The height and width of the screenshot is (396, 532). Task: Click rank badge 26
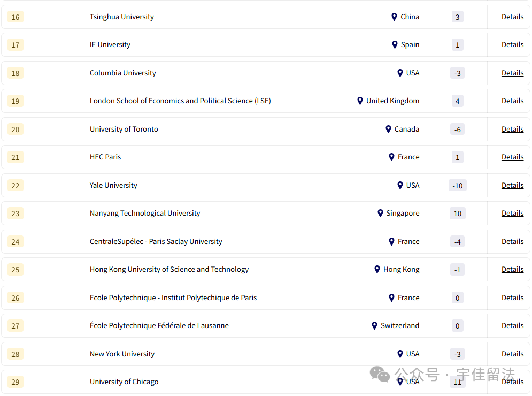click(16, 298)
